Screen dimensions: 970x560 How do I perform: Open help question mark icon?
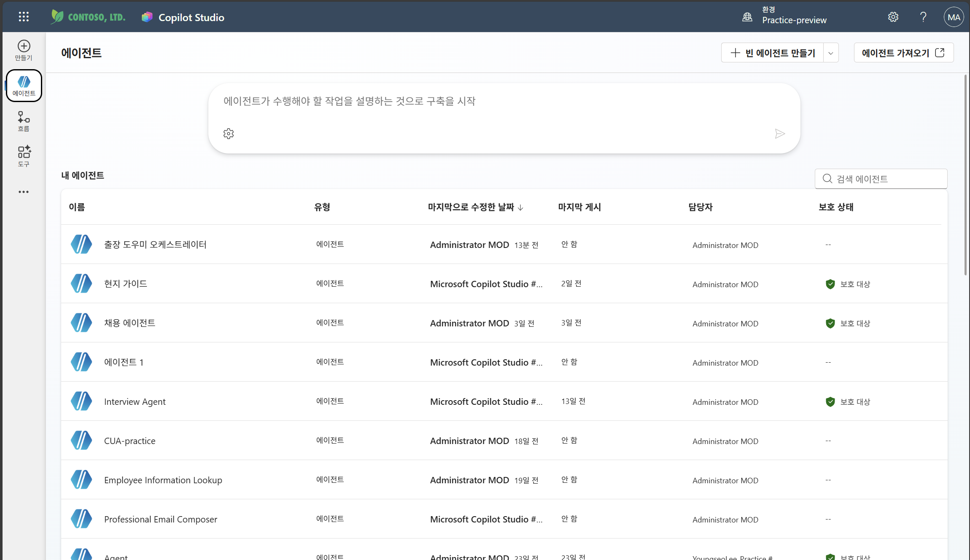coord(923,17)
